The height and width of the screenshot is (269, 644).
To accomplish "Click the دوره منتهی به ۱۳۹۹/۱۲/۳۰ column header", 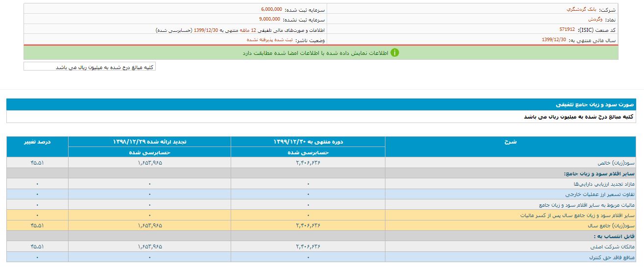I will (x=308, y=142).
